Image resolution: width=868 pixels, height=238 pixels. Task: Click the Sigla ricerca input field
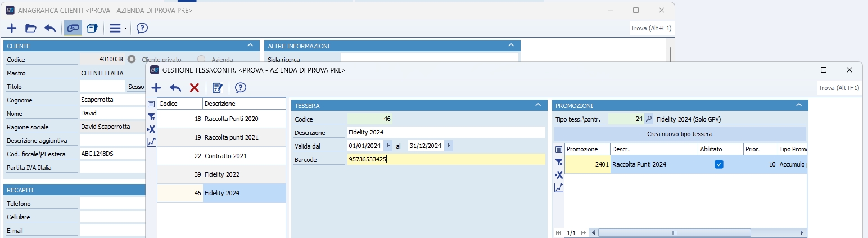430,58
